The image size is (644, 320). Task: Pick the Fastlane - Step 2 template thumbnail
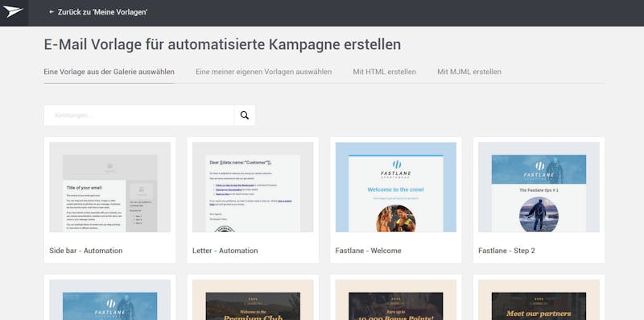[539, 187]
